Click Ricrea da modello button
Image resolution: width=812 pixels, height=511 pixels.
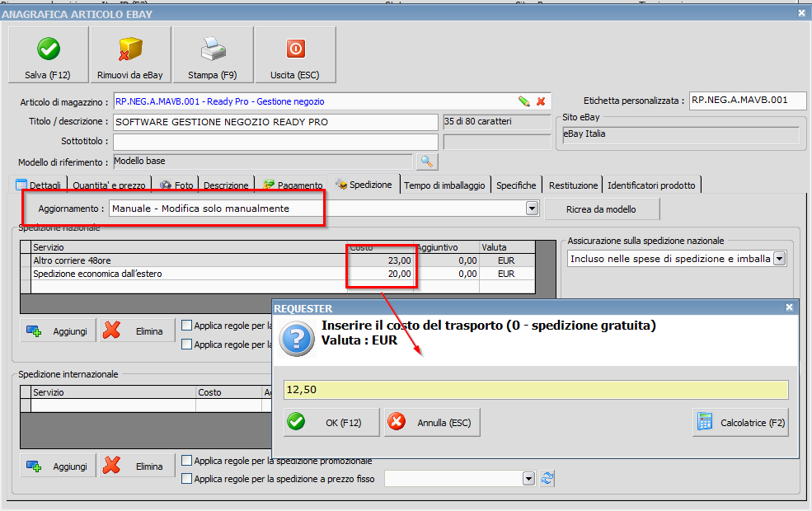(602, 209)
